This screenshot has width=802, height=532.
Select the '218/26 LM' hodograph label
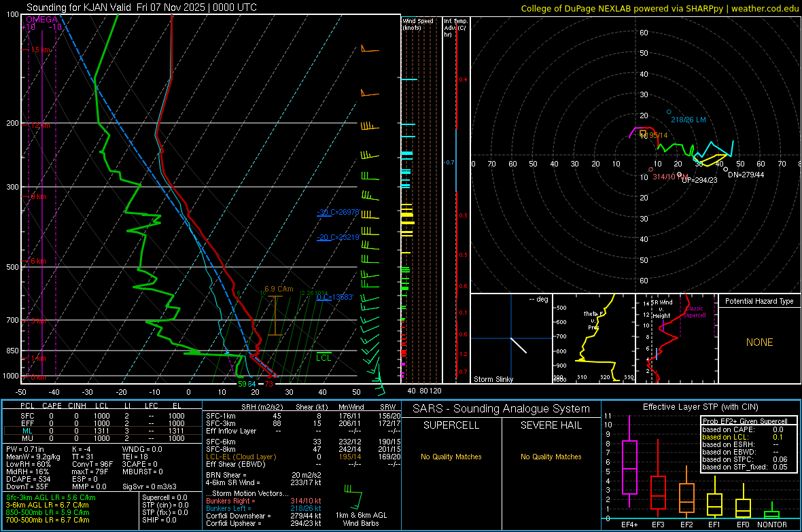click(688, 120)
